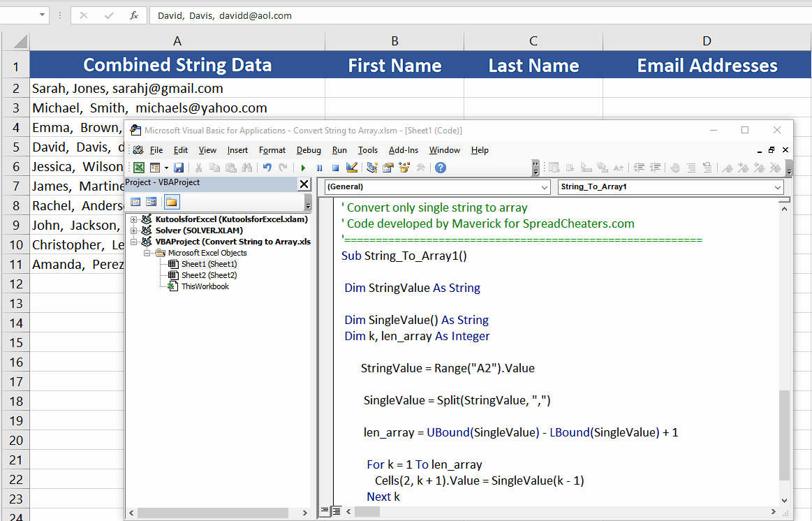Open the Run menu
Image resolution: width=812 pixels, height=521 pixels.
[x=340, y=150]
